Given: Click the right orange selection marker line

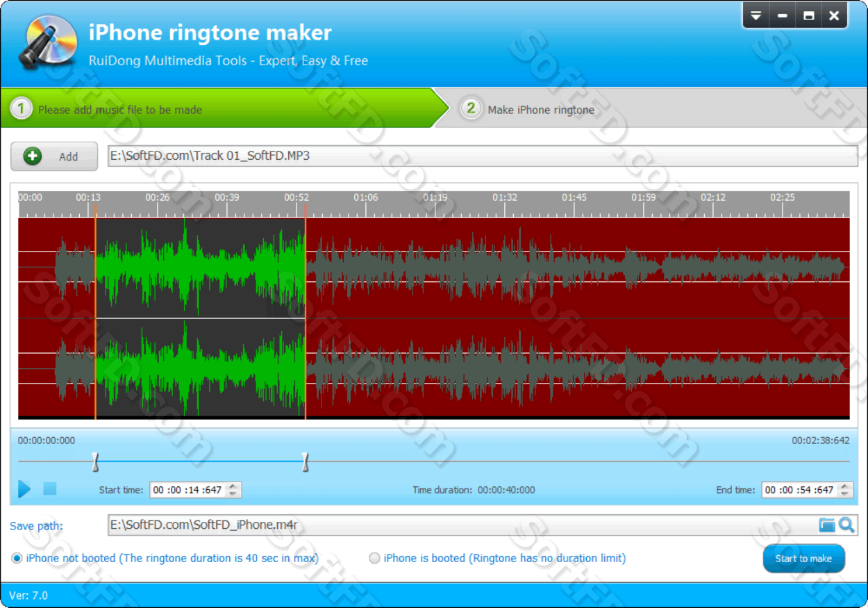Looking at the screenshot, I should 306,313.
